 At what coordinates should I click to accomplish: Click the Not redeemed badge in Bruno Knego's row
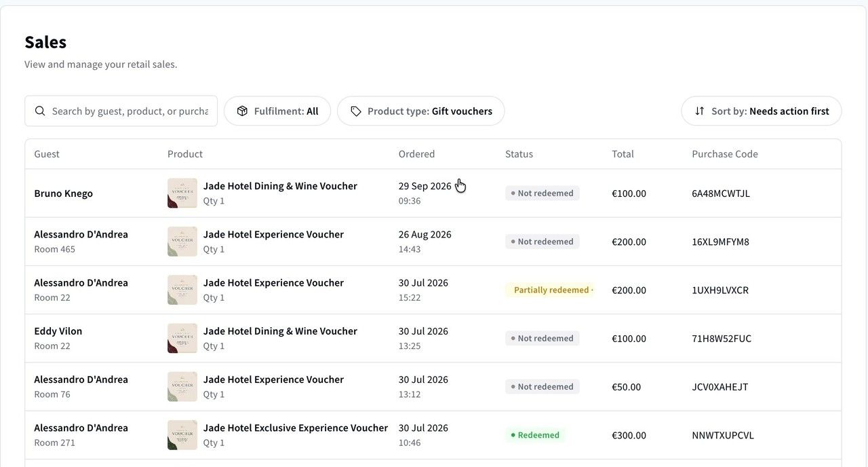tap(542, 193)
